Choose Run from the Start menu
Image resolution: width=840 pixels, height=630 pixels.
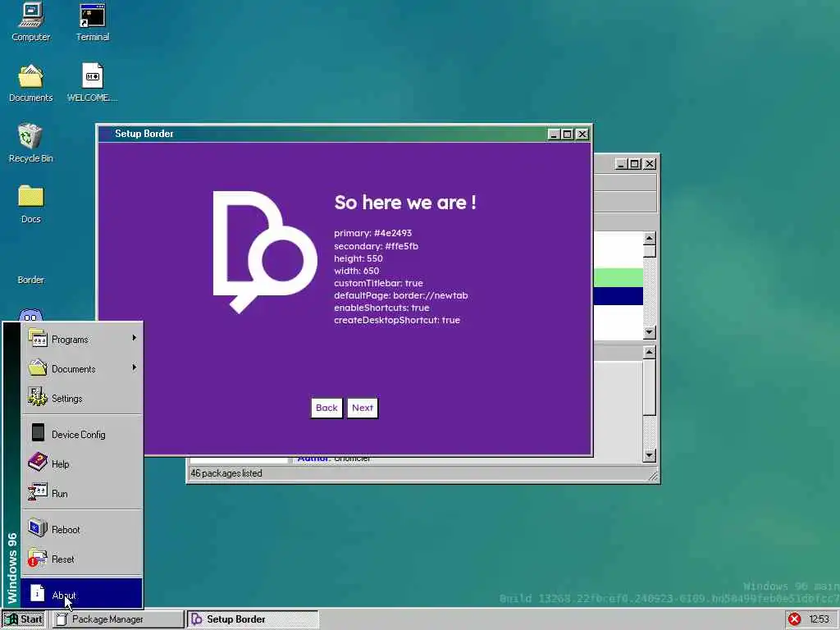(82, 493)
